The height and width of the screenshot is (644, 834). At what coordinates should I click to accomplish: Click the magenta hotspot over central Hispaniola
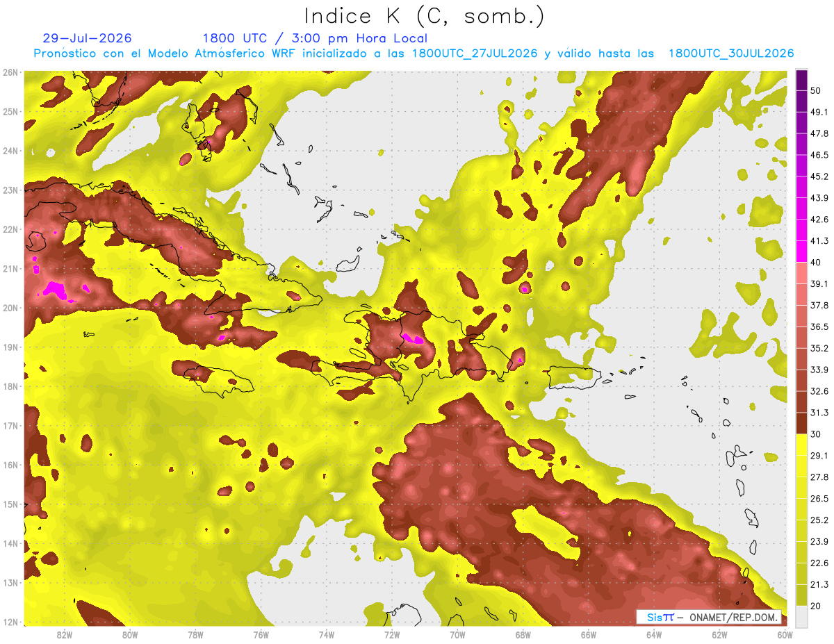(x=412, y=339)
